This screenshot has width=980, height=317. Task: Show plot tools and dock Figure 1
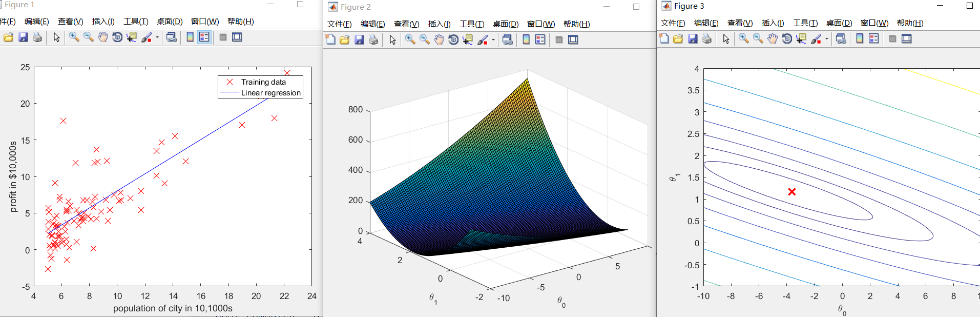237,37
